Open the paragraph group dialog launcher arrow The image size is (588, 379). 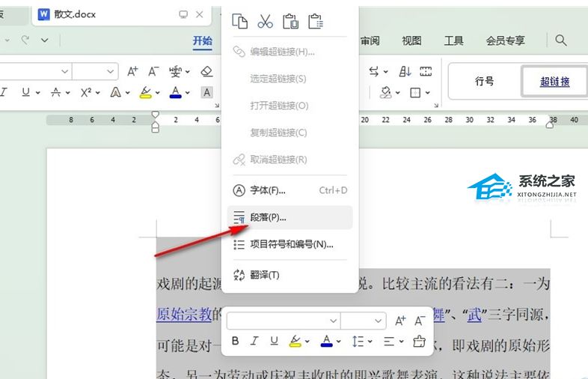[x=435, y=106]
